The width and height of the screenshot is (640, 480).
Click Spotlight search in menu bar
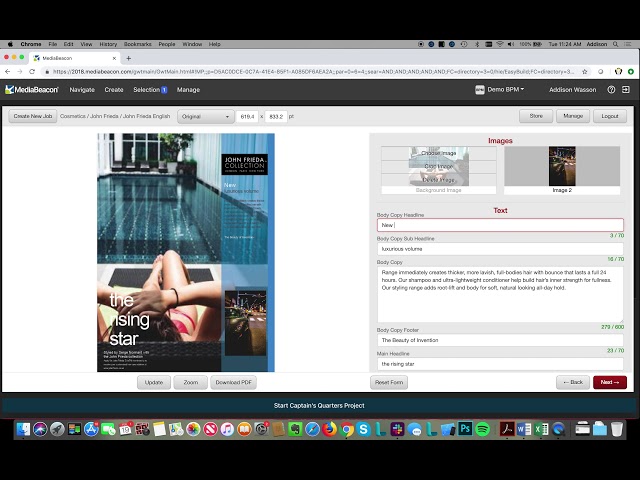click(x=615, y=44)
